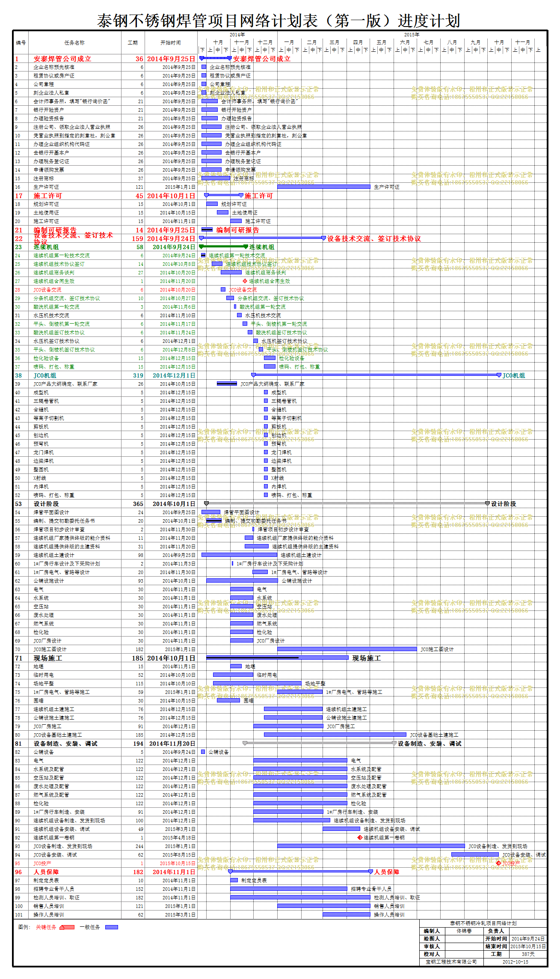Image resolution: width=560 pixels, height=979 pixels.
Task: Click the 生产许可证 Gantt bar
Action: pyautogui.click(x=324, y=187)
